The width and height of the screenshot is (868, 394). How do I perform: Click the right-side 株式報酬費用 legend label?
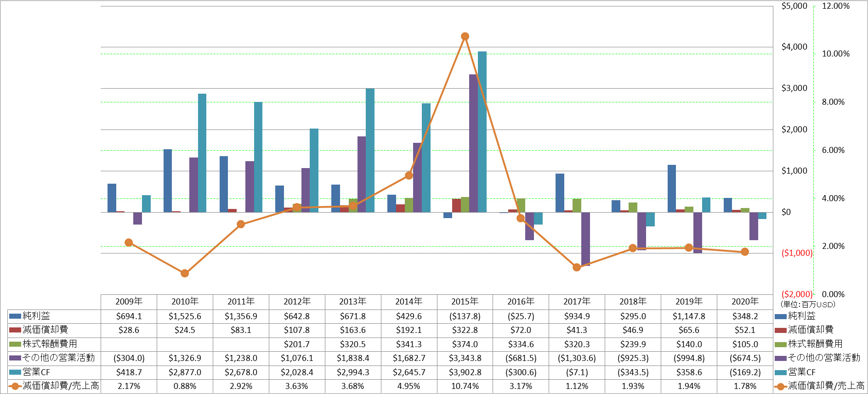(x=815, y=344)
